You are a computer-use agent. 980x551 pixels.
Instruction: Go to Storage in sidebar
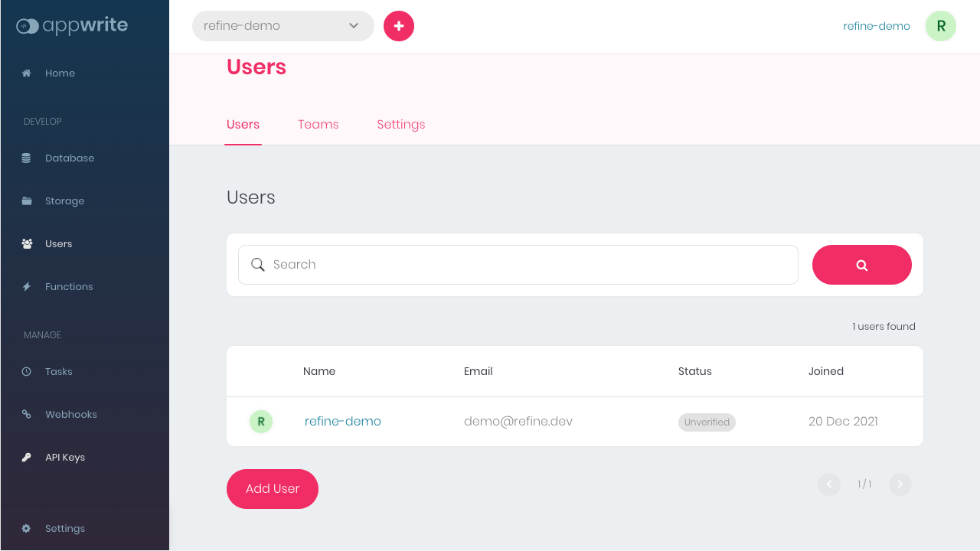(x=64, y=201)
